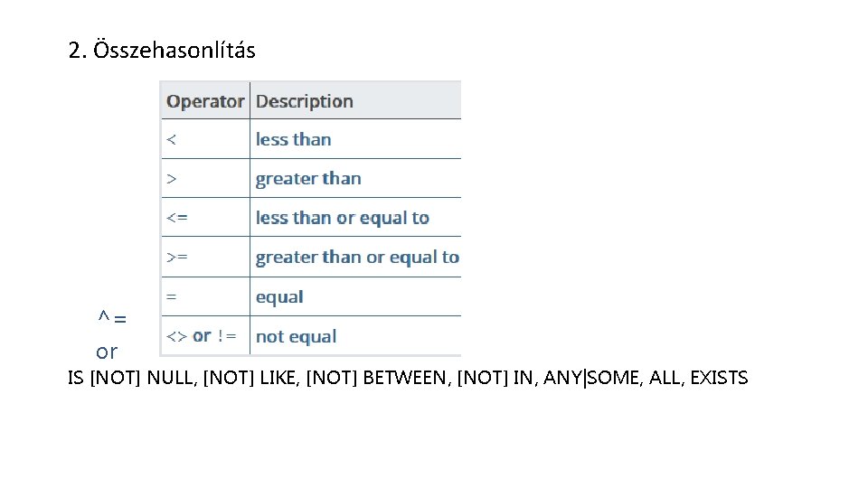The width and height of the screenshot is (868, 488).
Task: Select the '<> or !=' operator cell
Action: tap(202, 336)
